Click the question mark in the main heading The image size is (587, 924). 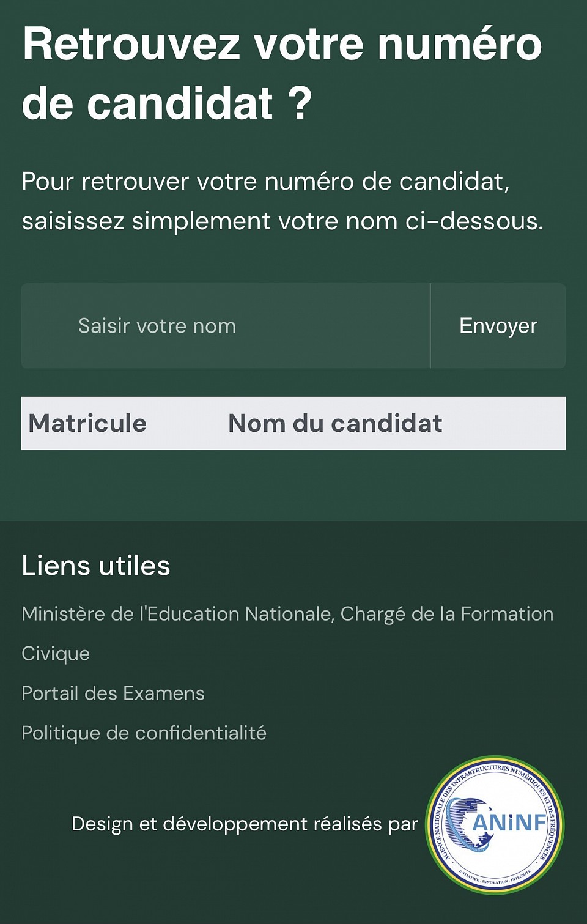pyautogui.click(x=300, y=102)
